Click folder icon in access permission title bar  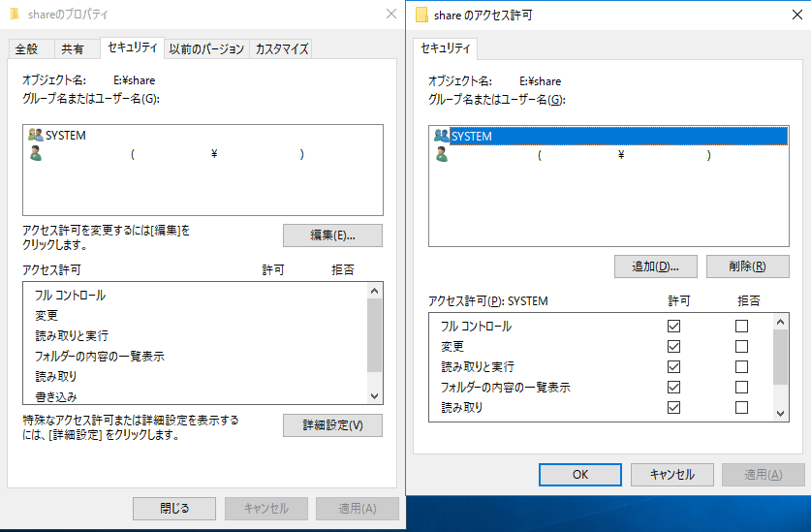422,15
